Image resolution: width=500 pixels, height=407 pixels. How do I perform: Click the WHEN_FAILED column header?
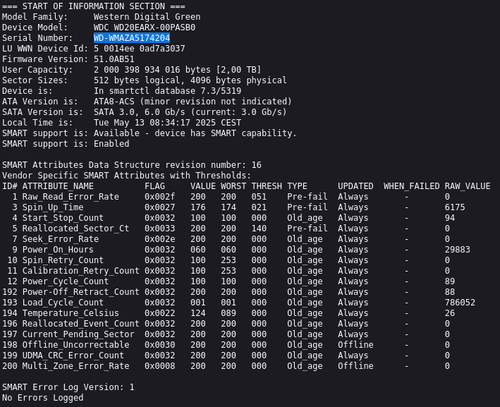point(411,186)
